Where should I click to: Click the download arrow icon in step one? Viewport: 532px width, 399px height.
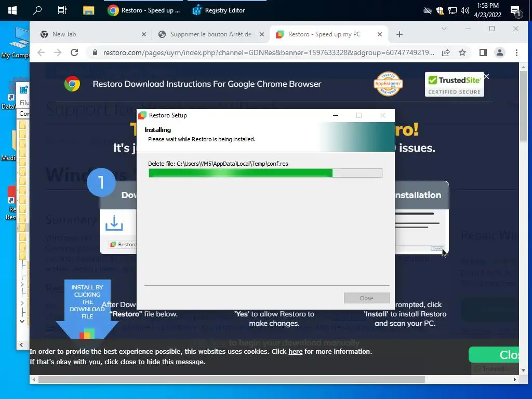coord(114,223)
